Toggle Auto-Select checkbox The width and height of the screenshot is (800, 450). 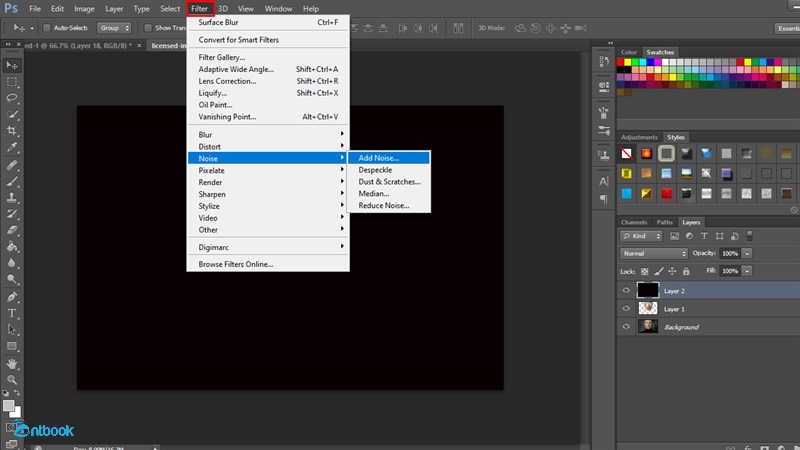[46, 28]
